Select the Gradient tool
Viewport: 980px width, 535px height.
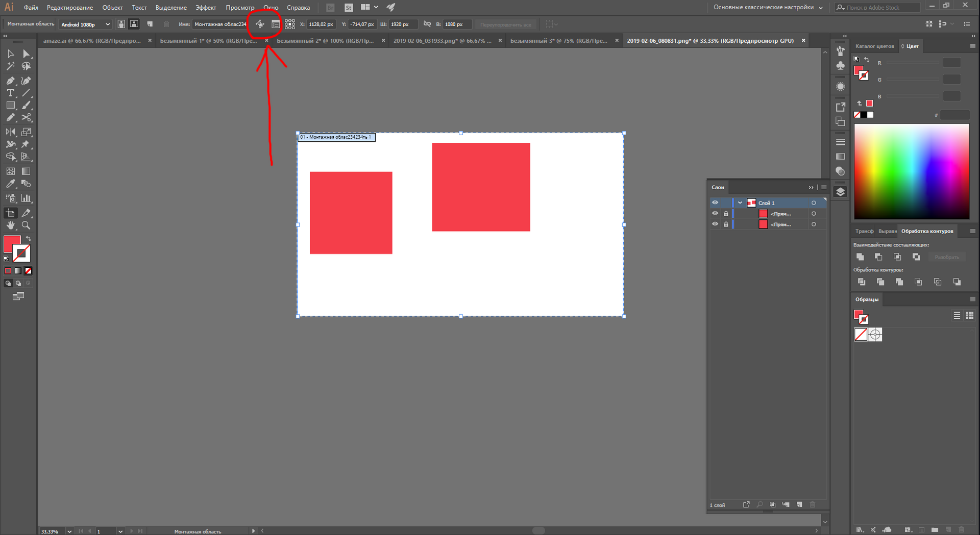26,171
